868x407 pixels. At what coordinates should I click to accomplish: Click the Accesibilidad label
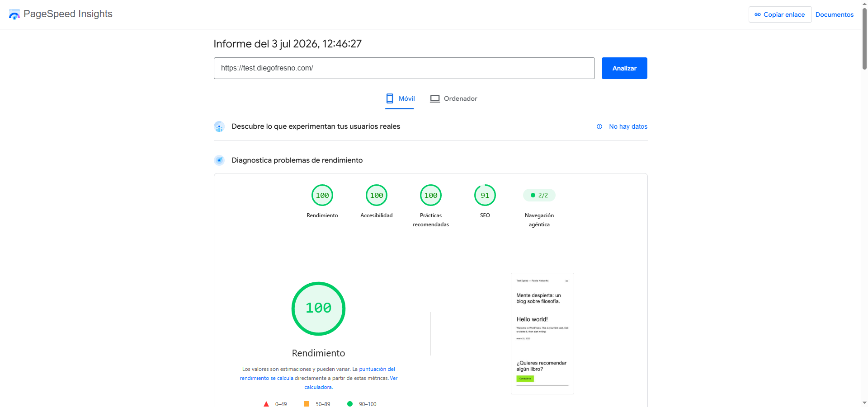tap(377, 215)
